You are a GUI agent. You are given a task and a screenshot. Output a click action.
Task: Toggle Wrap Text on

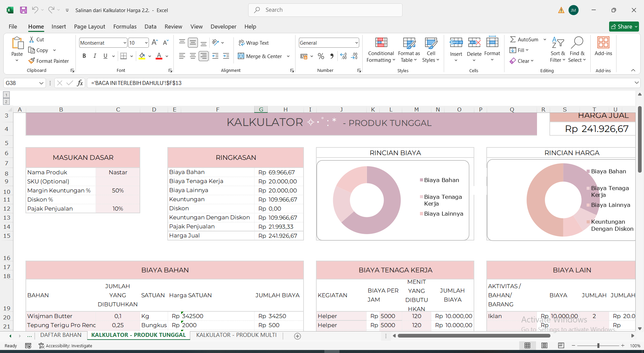[x=254, y=43]
